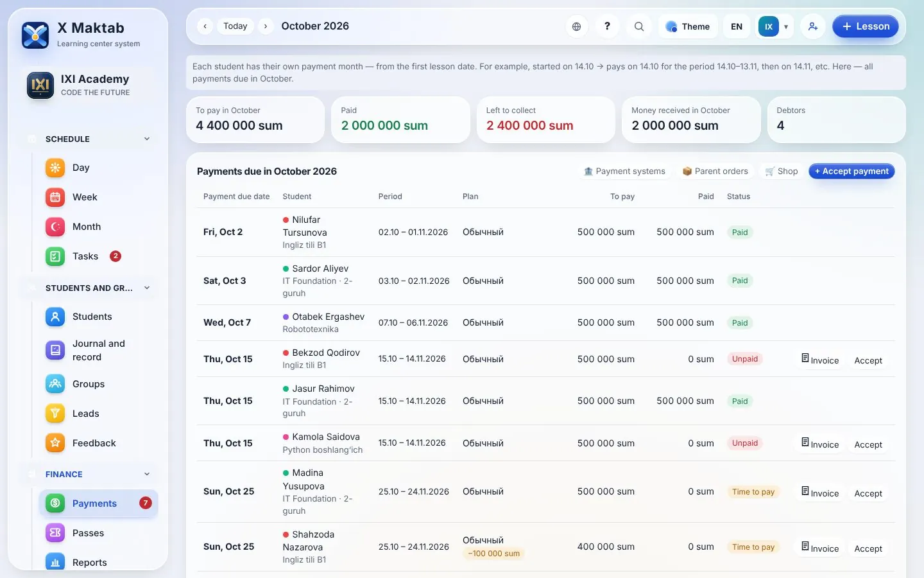
Task: Switch language with the EN button
Action: 737,26
